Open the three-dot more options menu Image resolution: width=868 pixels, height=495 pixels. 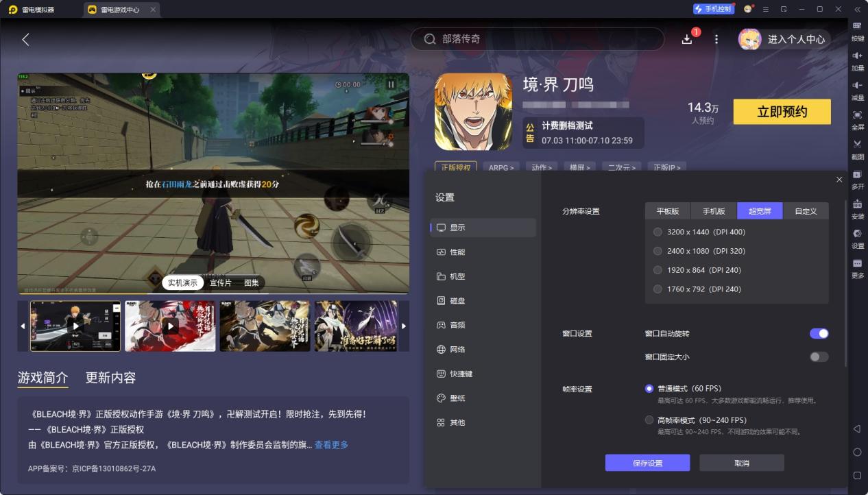click(x=716, y=39)
